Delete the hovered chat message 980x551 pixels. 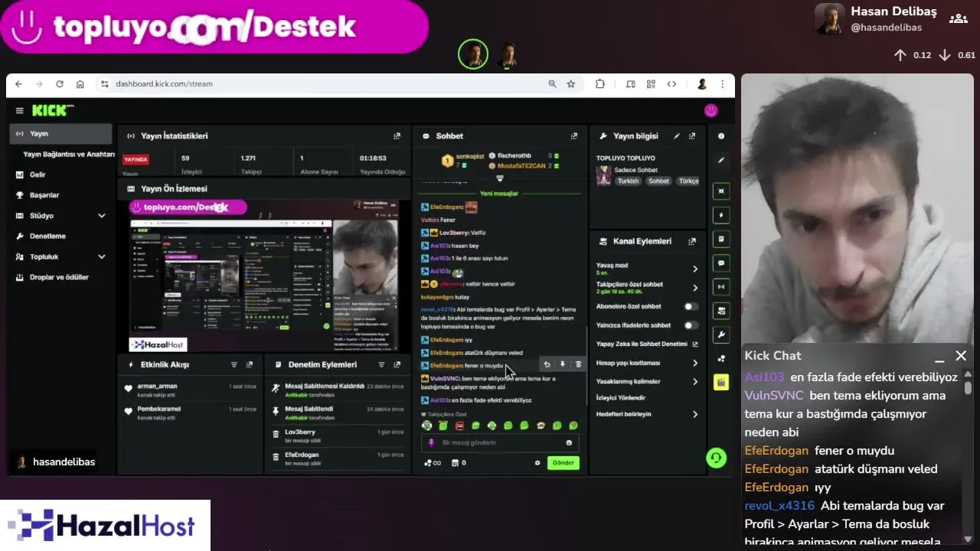(578, 365)
